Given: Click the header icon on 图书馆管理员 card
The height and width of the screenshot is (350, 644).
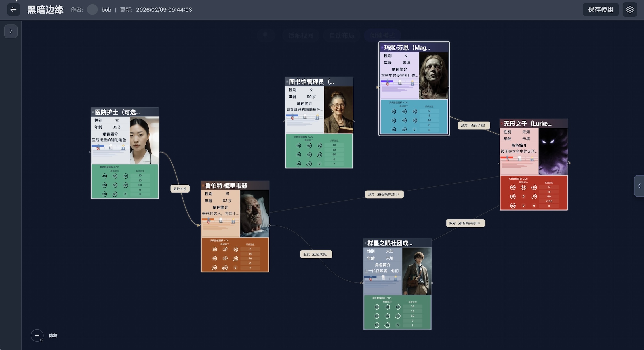Looking at the screenshot, I should [x=287, y=82].
